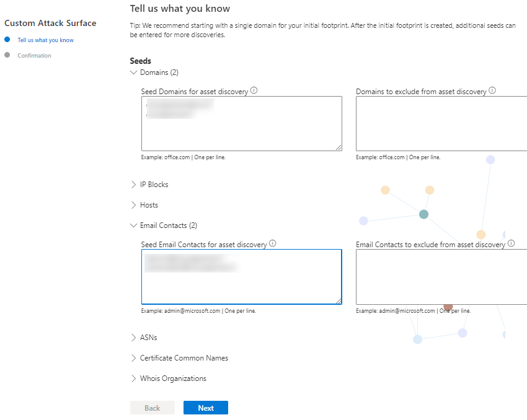
Task: Click info icon beside Seed Email Contacts
Action: pyautogui.click(x=272, y=243)
